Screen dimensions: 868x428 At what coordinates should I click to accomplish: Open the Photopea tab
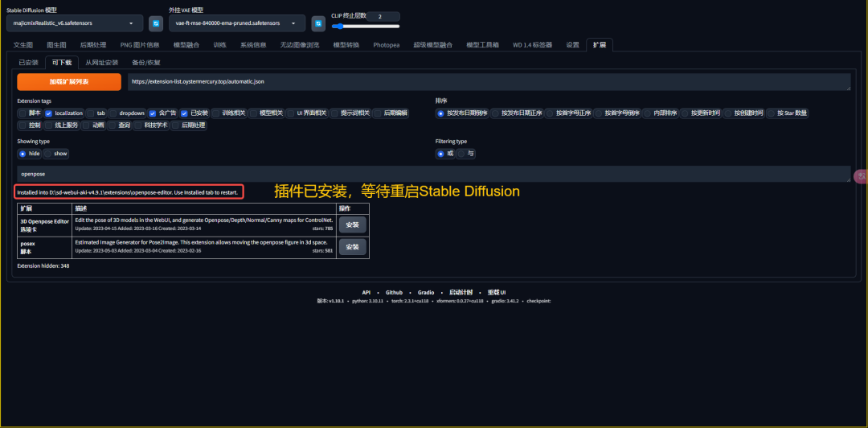[387, 45]
